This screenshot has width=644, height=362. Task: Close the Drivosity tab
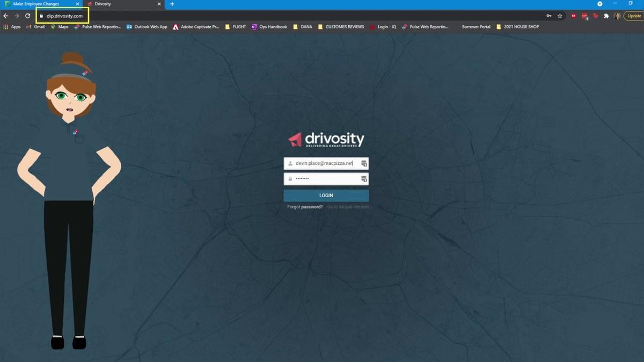[159, 4]
